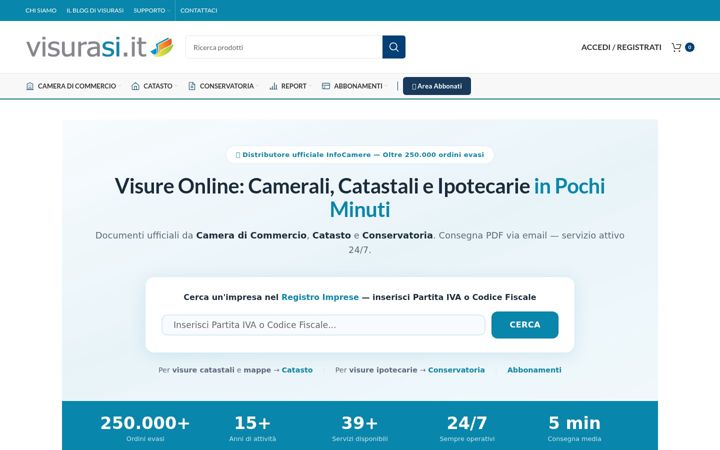
Task: Expand the Report navigation menu
Action: tap(290, 86)
